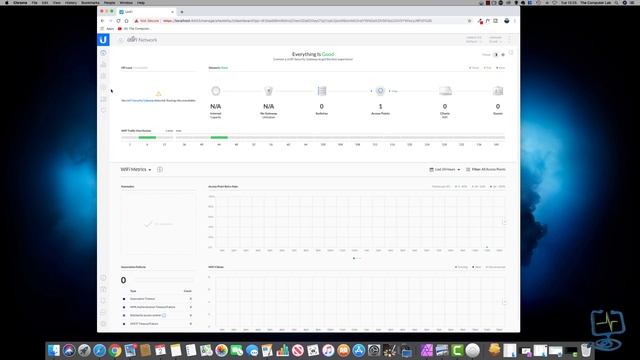Switch theme using the light mode toggle
This screenshot has width=640, height=360.
(x=503, y=55)
